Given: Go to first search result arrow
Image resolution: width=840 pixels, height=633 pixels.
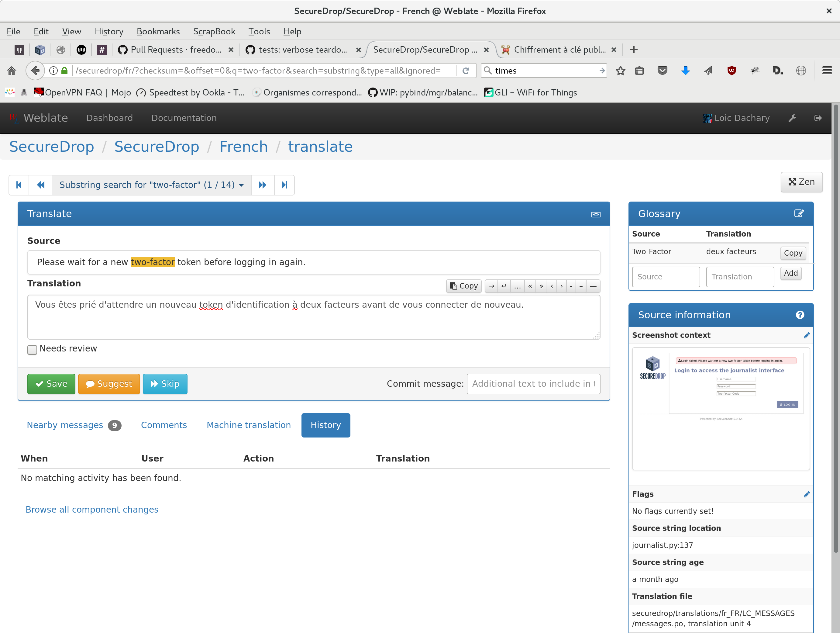Looking at the screenshot, I should 19,185.
